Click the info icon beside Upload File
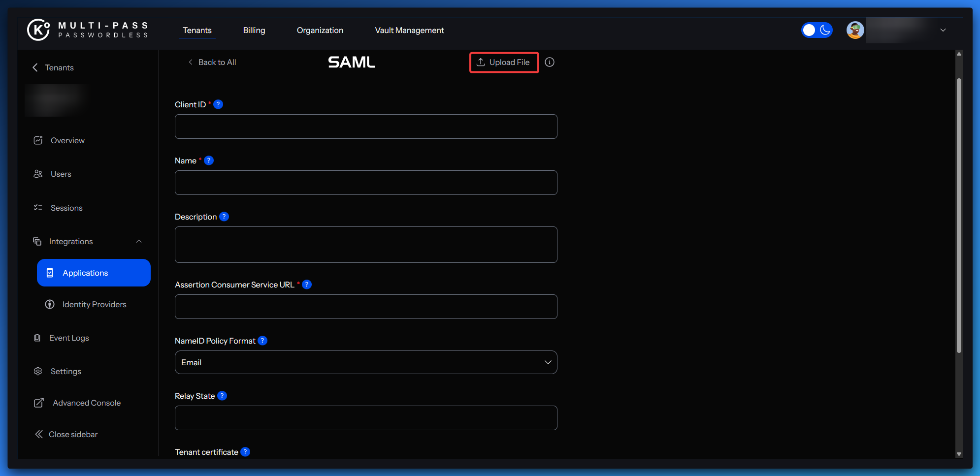Viewport: 980px width, 476px height. point(550,62)
